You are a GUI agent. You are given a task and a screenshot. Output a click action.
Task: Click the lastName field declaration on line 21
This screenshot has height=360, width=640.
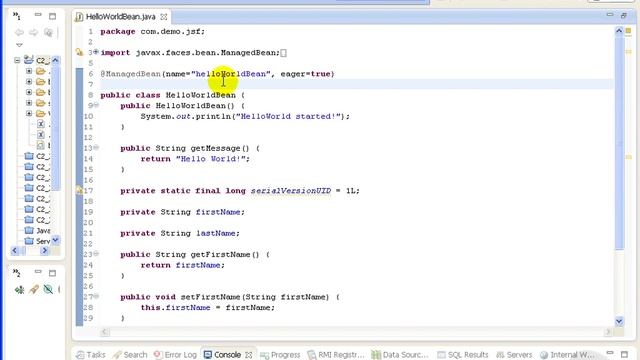(x=180, y=233)
